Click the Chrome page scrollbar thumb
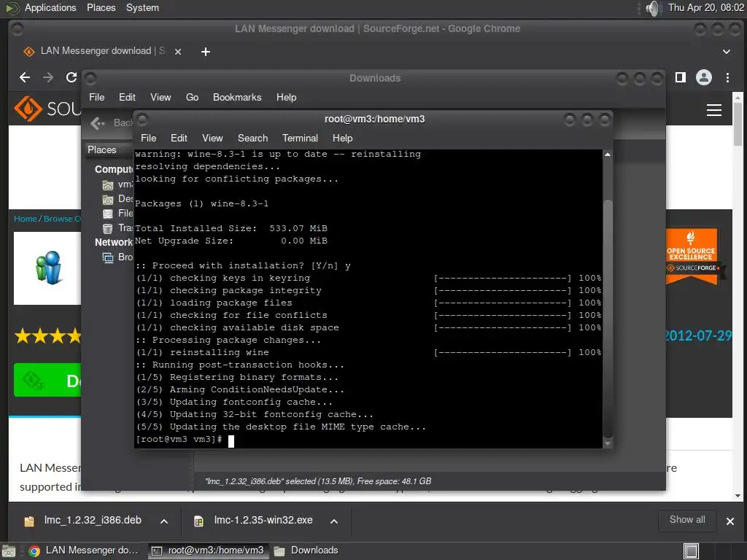This screenshot has width=747, height=560. point(738,124)
